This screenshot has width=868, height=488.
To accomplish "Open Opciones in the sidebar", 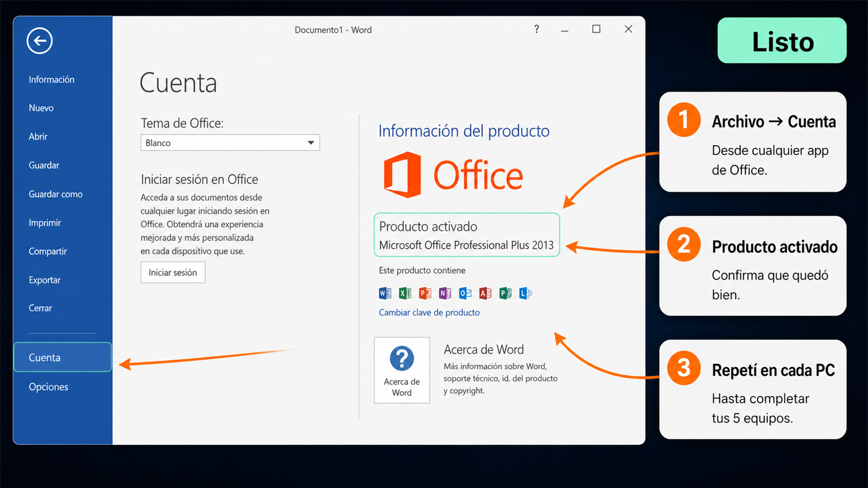I will tap(49, 387).
